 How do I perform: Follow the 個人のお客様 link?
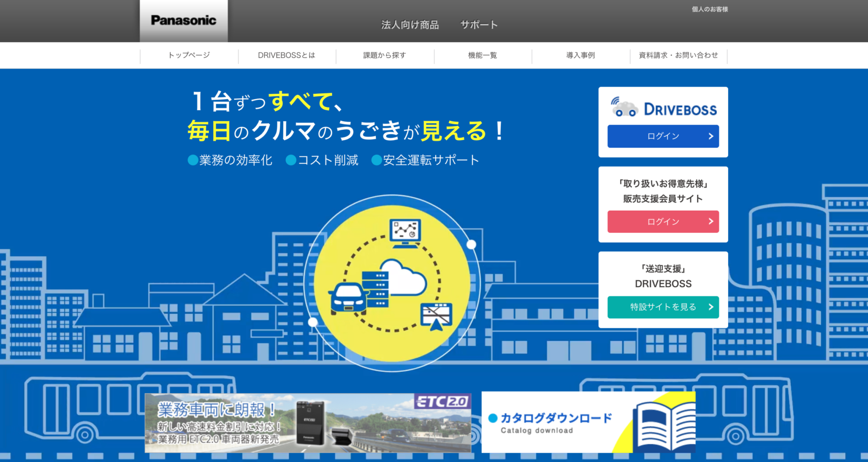710,9
